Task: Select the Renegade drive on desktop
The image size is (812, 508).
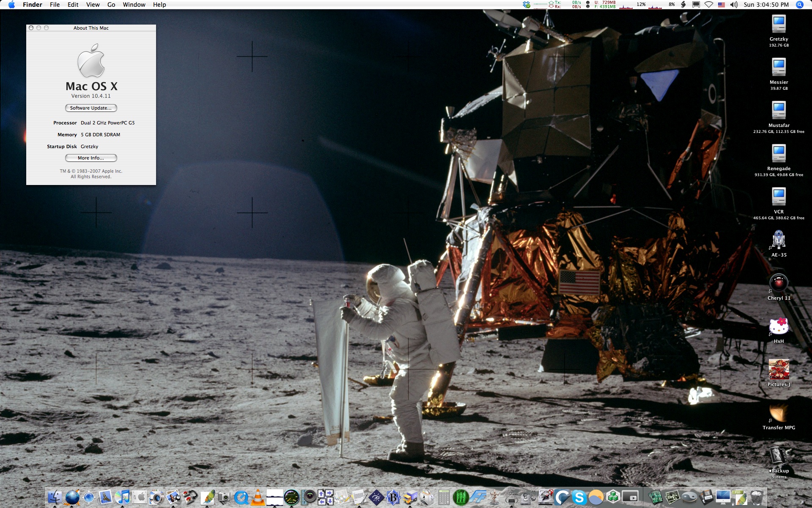Action: pyautogui.click(x=779, y=154)
